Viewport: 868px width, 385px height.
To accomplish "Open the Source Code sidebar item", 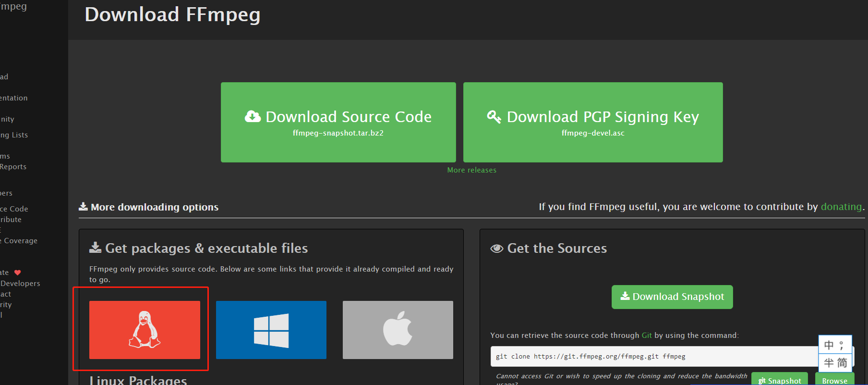I will [x=14, y=209].
